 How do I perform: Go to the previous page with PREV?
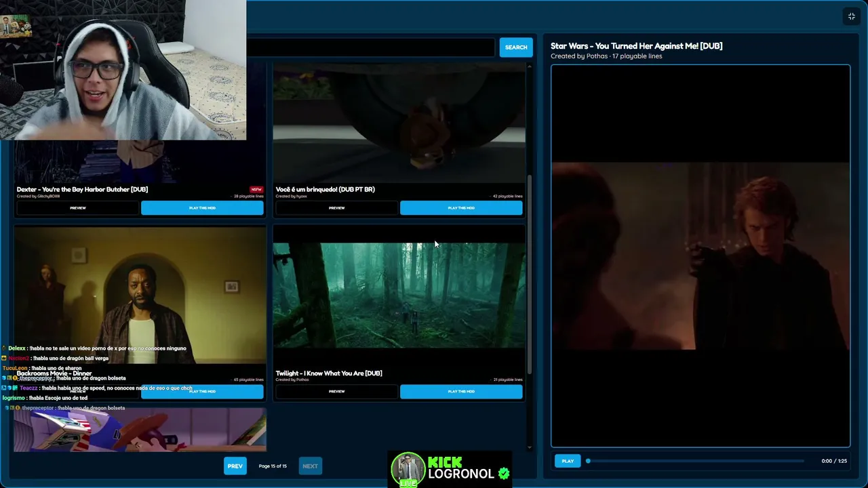tap(235, 466)
